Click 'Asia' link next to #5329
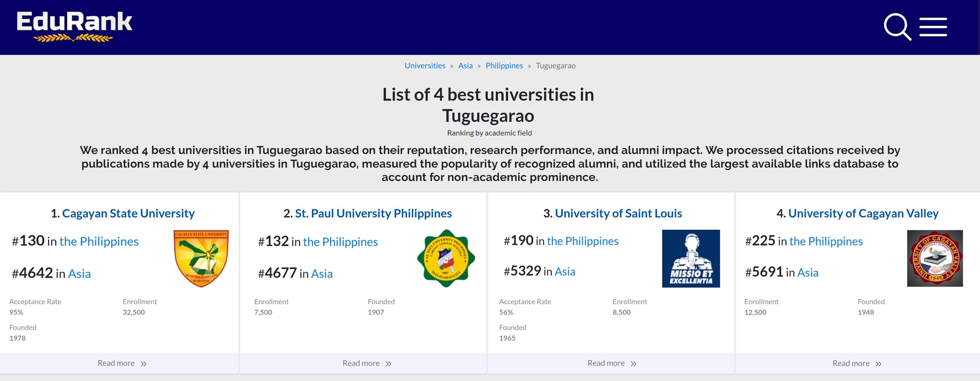Viewport: 980px width, 381px height. 565,272
